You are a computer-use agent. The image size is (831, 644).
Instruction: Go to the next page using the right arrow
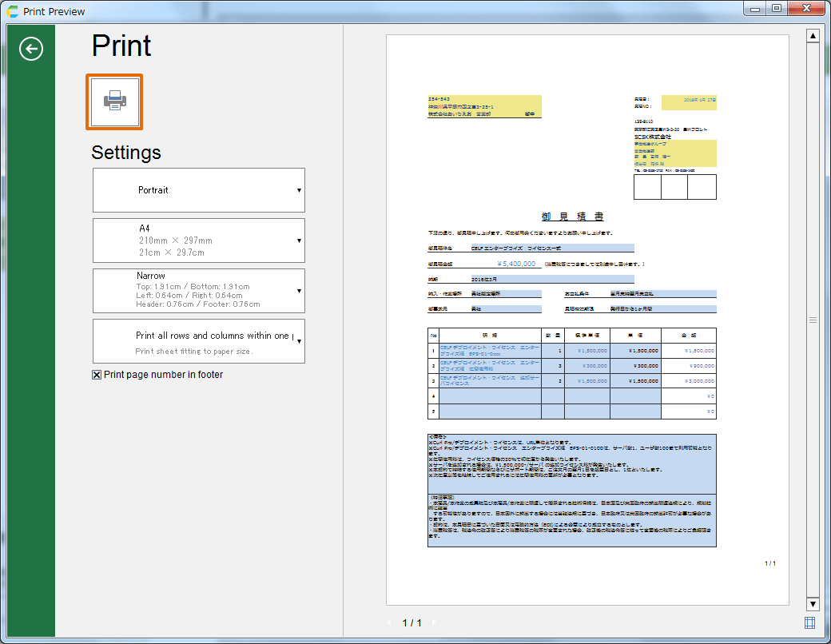(435, 622)
